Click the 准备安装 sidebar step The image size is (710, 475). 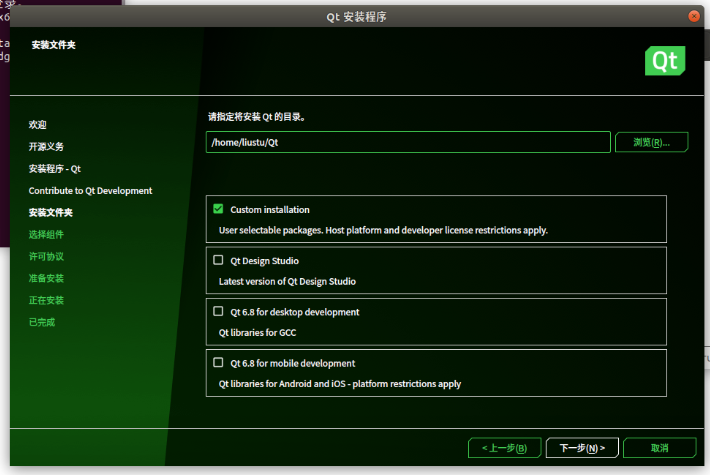click(x=46, y=279)
